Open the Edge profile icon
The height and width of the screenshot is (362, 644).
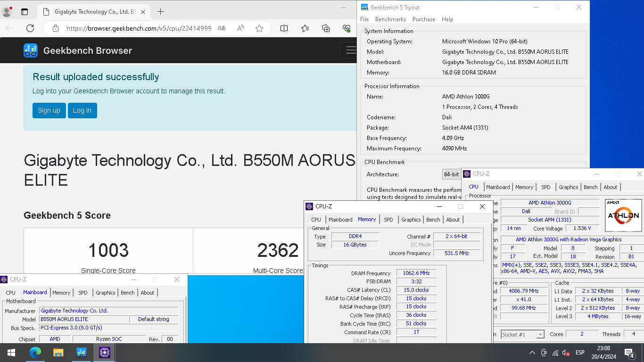7,12
